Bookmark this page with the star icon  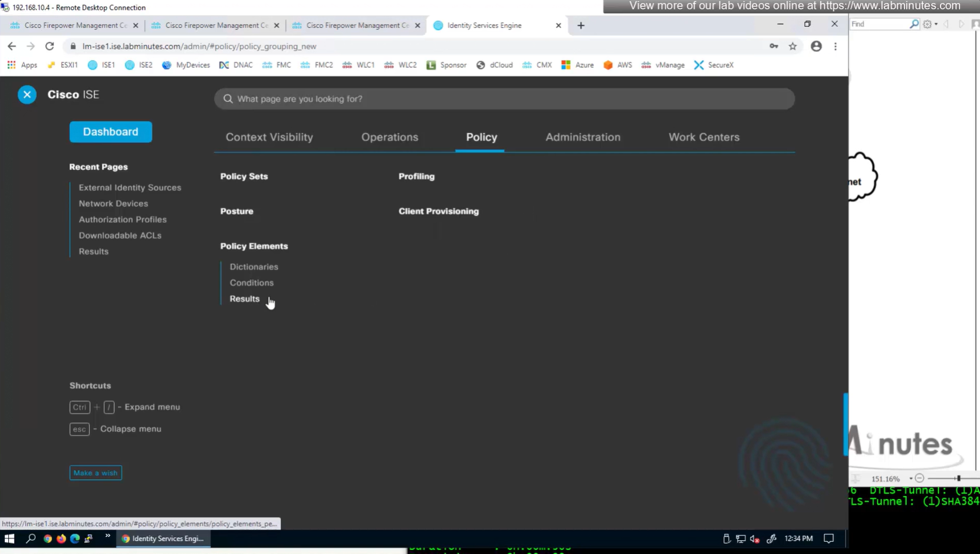792,46
